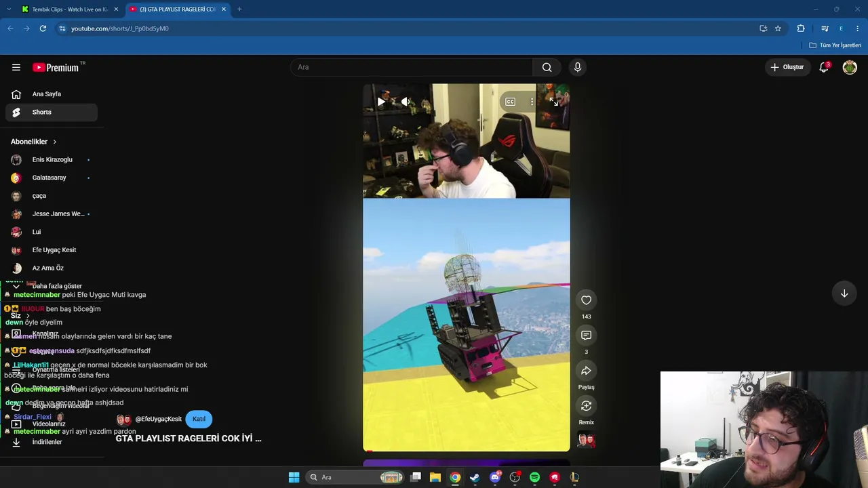This screenshot has width=868, height=488.
Task: Open Lui subscription channel
Action: click(x=52, y=232)
